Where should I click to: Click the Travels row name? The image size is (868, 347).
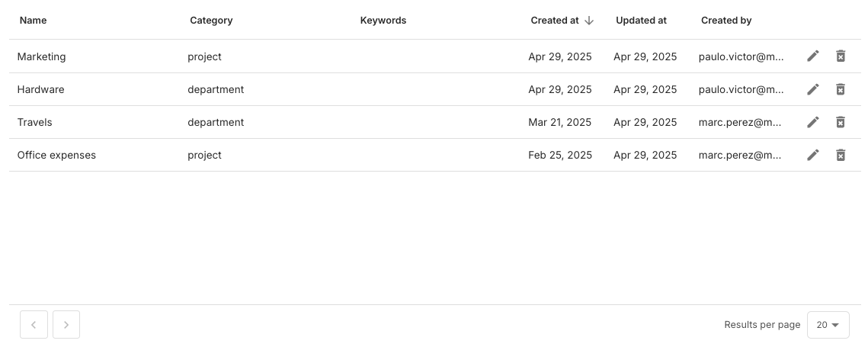point(35,122)
